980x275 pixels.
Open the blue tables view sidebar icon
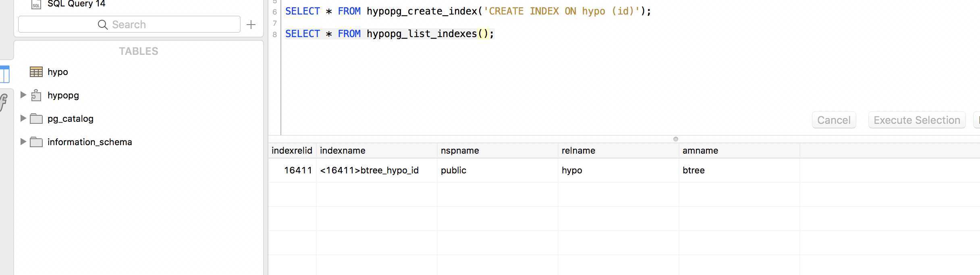pyautogui.click(x=5, y=74)
